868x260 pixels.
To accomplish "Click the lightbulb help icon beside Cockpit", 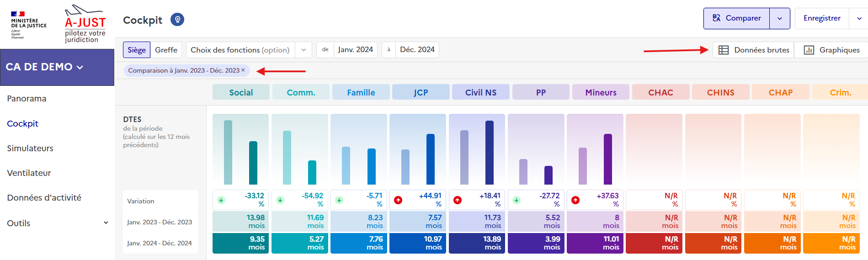I will (177, 20).
